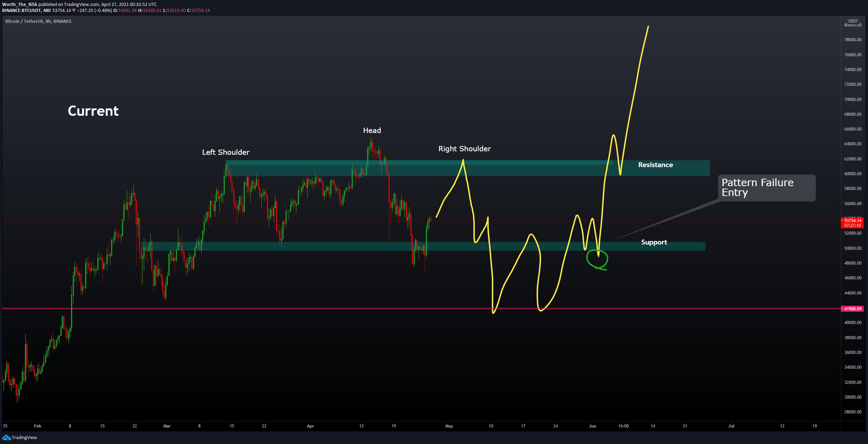Click the 'Feb' label on time axis
Image resolution: width=868 pixels, height=444 pixels.
click(x=37, y=426)
